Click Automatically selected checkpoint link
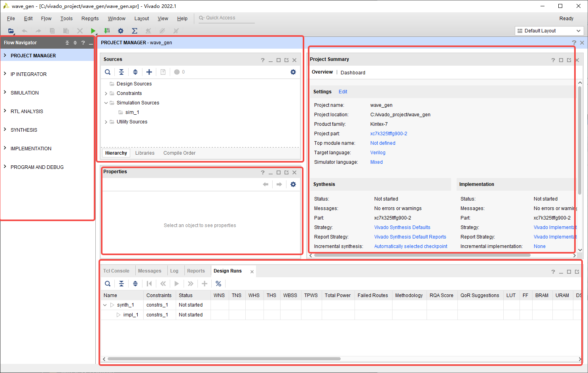 click(411, 246)
